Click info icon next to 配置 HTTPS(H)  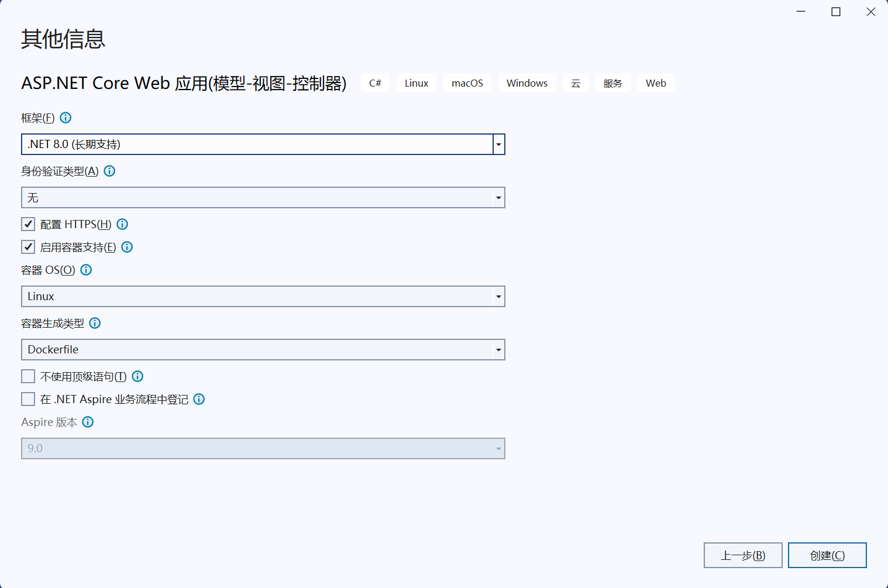122,224
